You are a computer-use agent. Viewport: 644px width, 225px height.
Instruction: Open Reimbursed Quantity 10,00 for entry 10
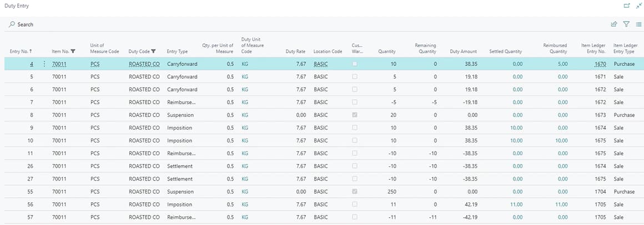[x=561, y=141]
